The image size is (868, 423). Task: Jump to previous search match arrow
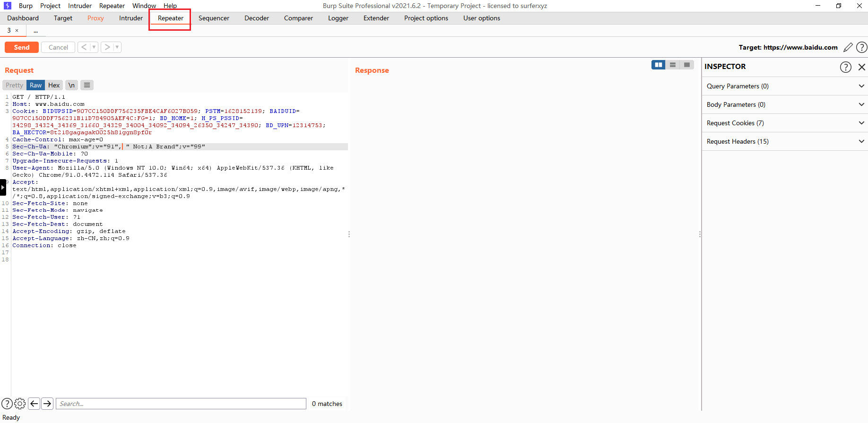pos(34,404)
